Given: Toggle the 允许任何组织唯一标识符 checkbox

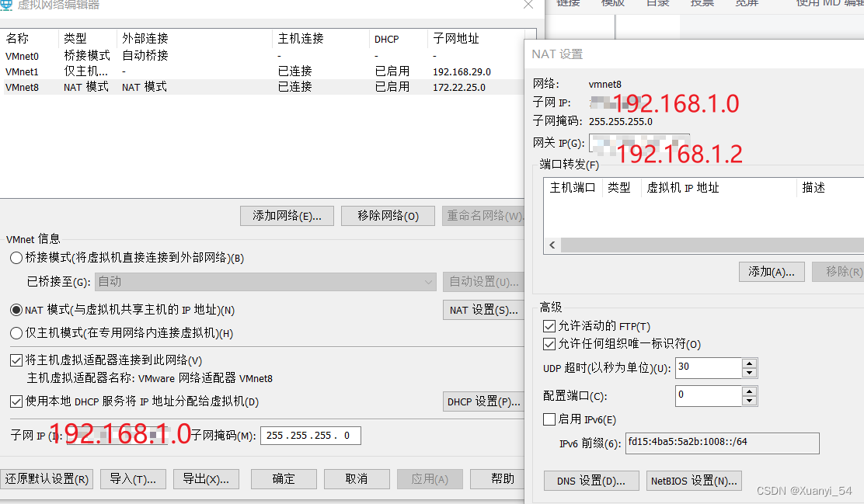Looking at the screenshot, I should pos(549,343).
